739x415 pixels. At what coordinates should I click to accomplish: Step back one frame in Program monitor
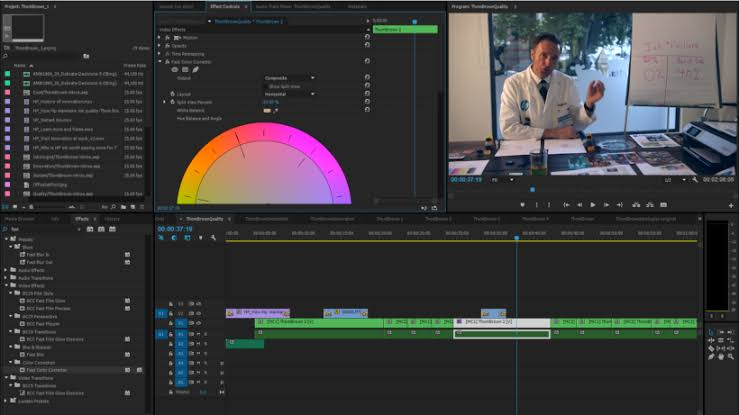click(579, 205)
